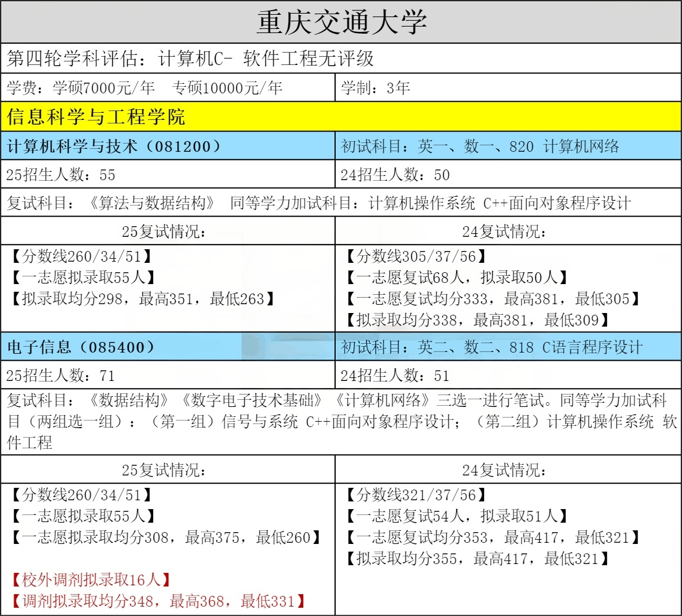Select the 分数线305/37/56 line
This screenshot has width=682, height=616.
(x=415, y=256)
